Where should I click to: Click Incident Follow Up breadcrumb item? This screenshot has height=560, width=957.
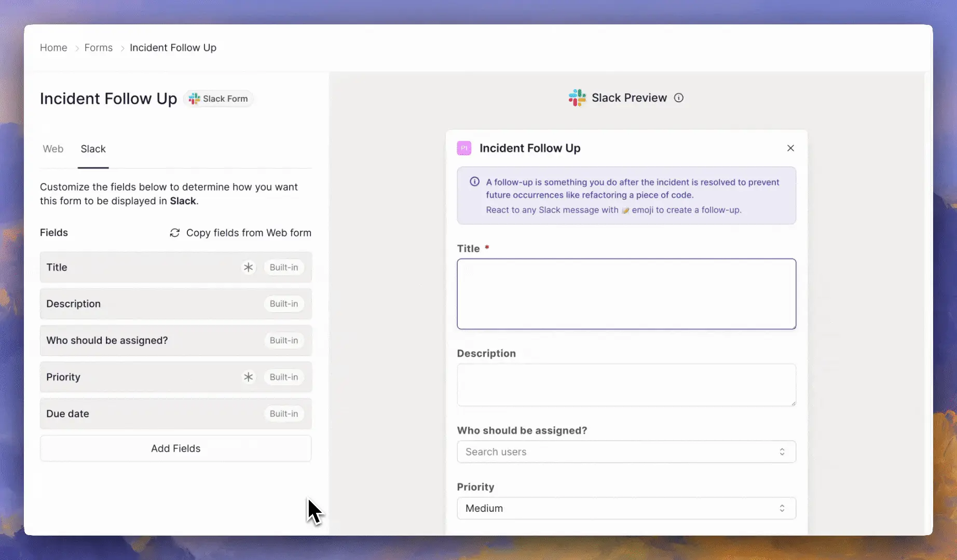(173, 48)
